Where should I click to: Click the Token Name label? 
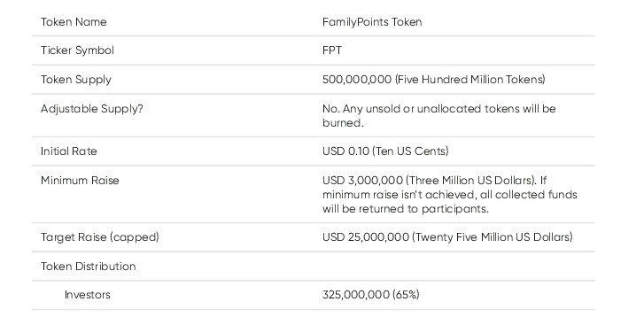74,22
